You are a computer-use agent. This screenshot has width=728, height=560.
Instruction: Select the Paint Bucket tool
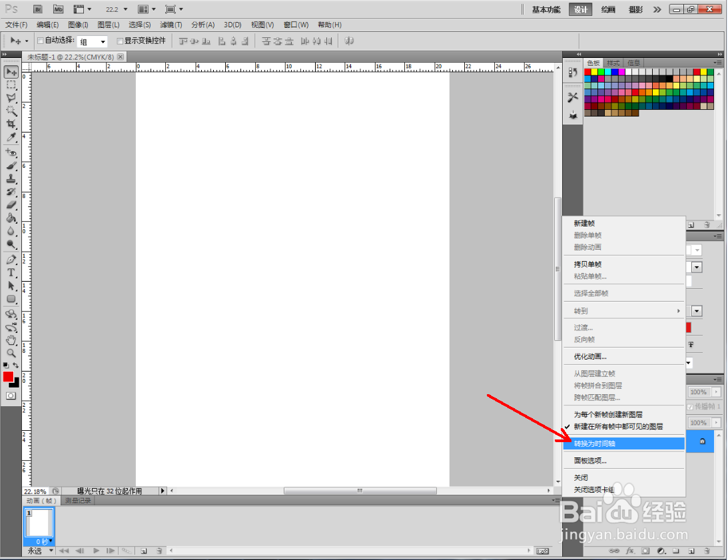(x=11, y=218)
